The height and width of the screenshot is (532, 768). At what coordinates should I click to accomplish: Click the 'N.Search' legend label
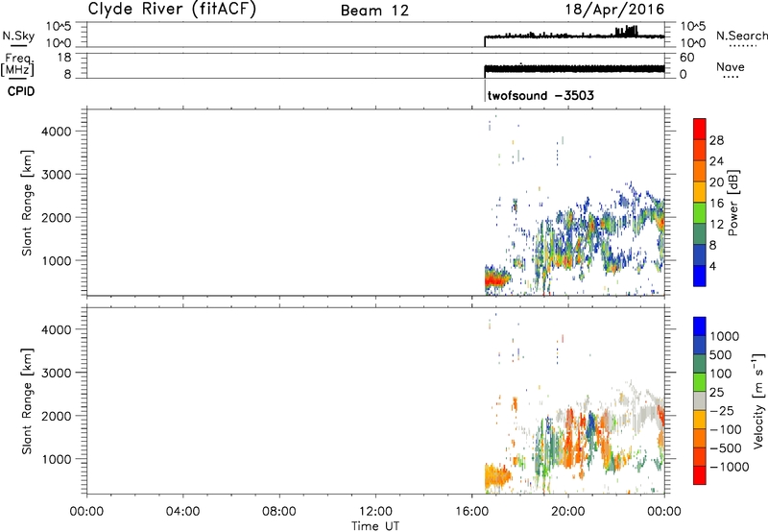coord(741,36)
